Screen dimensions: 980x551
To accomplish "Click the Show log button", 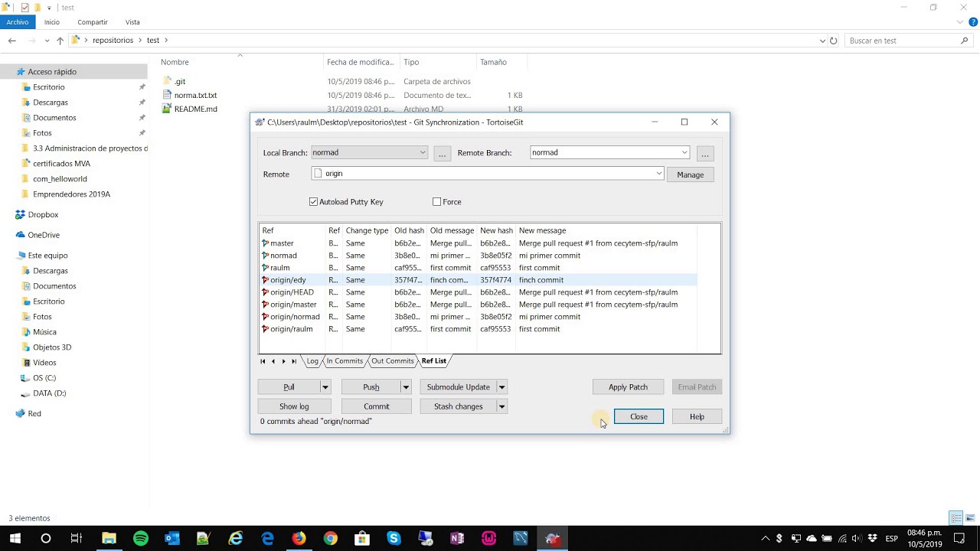I will pyautogui.click(x=294, y=406).
